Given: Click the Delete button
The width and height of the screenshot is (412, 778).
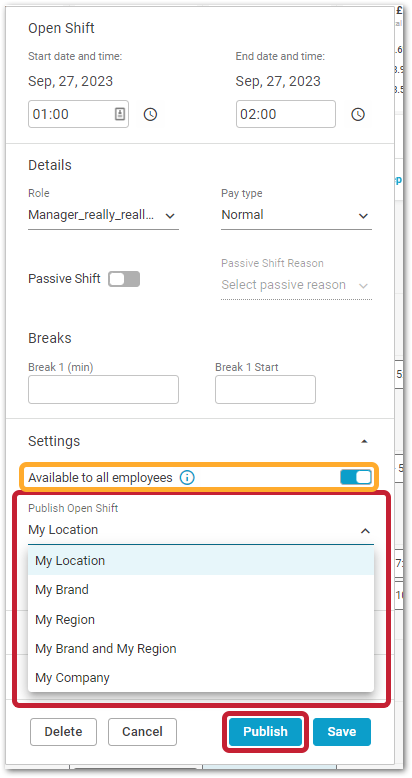Looking at the screenshot, I should (64, 732).
